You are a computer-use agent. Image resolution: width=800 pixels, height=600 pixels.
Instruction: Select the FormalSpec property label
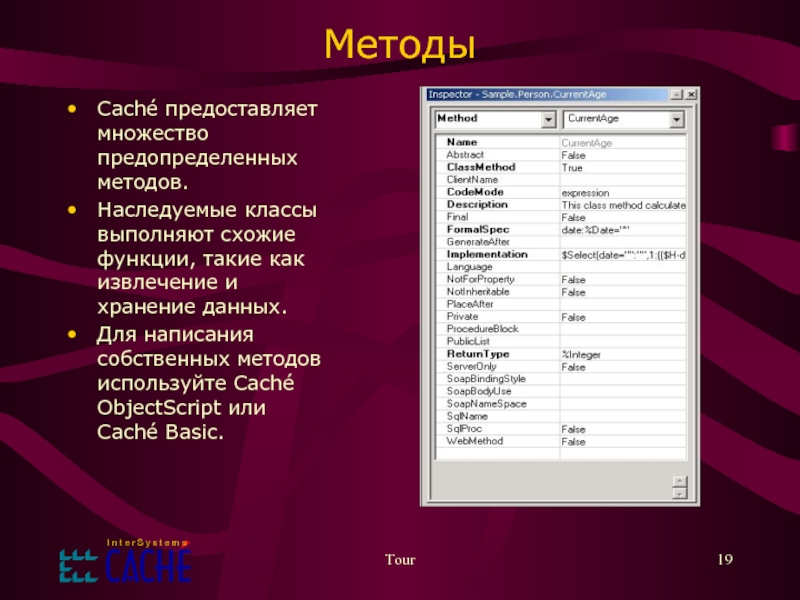pyautogui.click(x=478, y=230)
